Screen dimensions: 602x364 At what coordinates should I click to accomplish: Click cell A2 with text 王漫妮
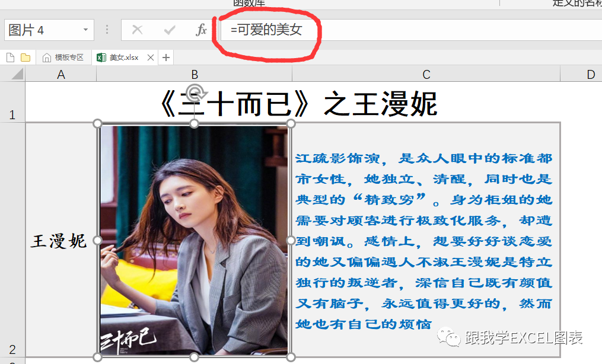60,241
